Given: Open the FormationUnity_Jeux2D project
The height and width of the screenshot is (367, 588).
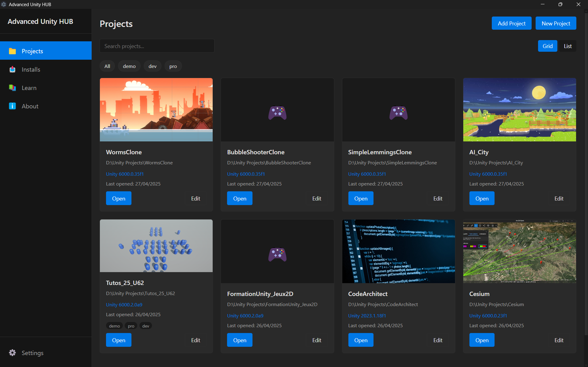Looking at the screenshot, I should pos(240,340).
